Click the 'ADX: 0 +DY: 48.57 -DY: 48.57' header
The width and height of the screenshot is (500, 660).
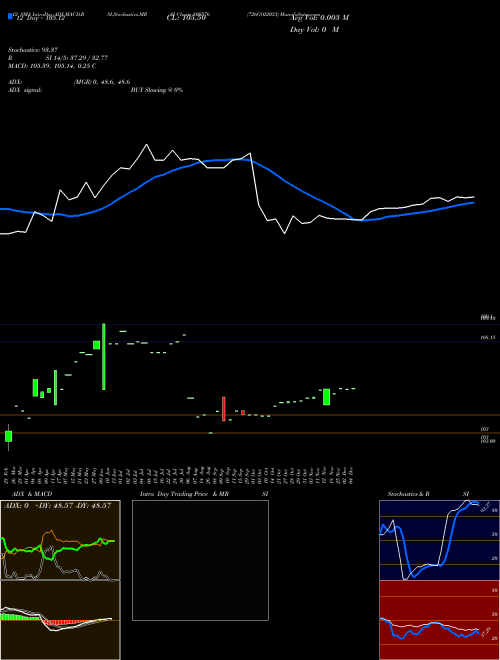(x=57, y=506)
